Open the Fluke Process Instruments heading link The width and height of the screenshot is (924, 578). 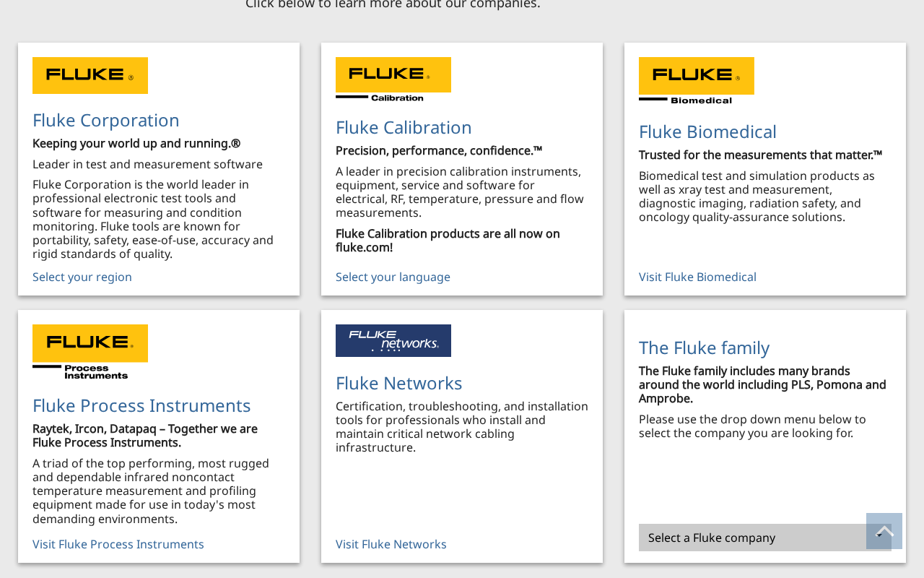(141, 405)
